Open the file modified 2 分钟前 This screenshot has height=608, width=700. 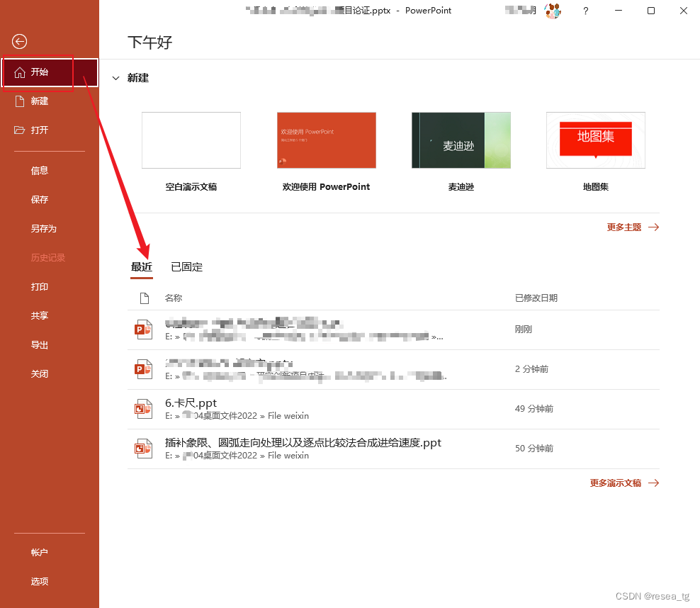393,369
